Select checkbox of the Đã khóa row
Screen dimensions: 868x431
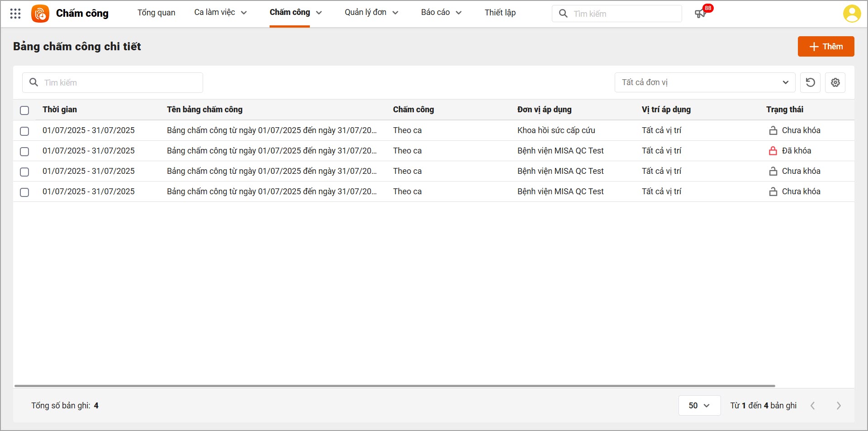[24, 151]
